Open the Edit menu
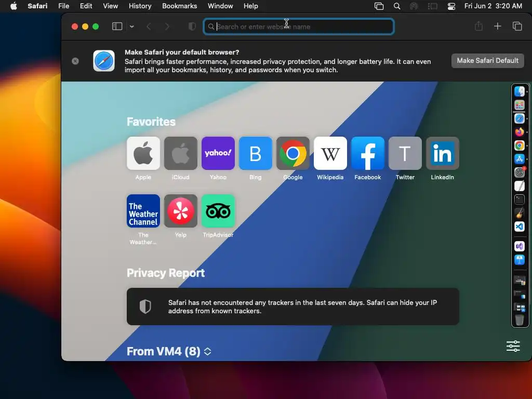 click(86, 6)
